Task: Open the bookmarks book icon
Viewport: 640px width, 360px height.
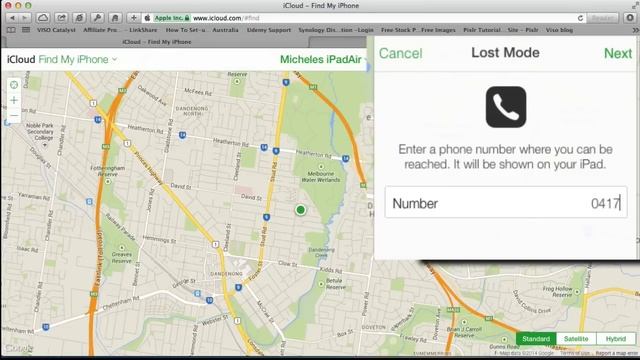Action: (11, 30)
